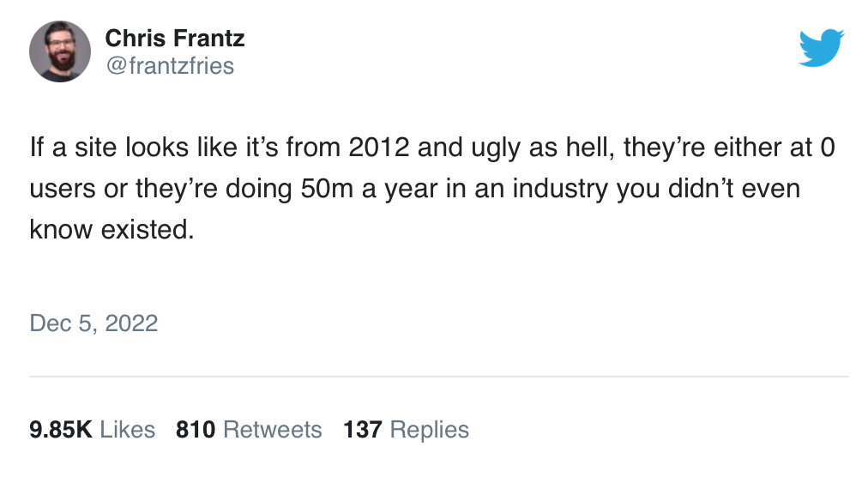Click the Chris Frantz display name
868x477 pixels.
[x=174, y=38]
